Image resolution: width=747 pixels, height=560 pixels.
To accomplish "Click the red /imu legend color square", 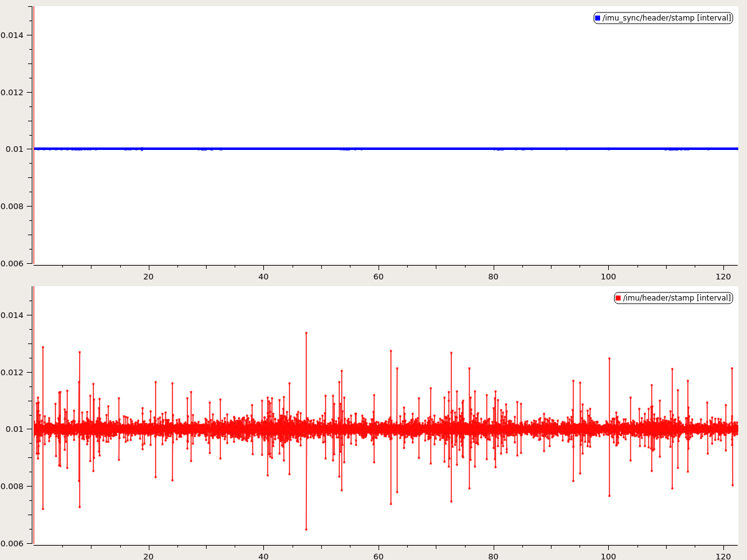I will coord(618,298).
